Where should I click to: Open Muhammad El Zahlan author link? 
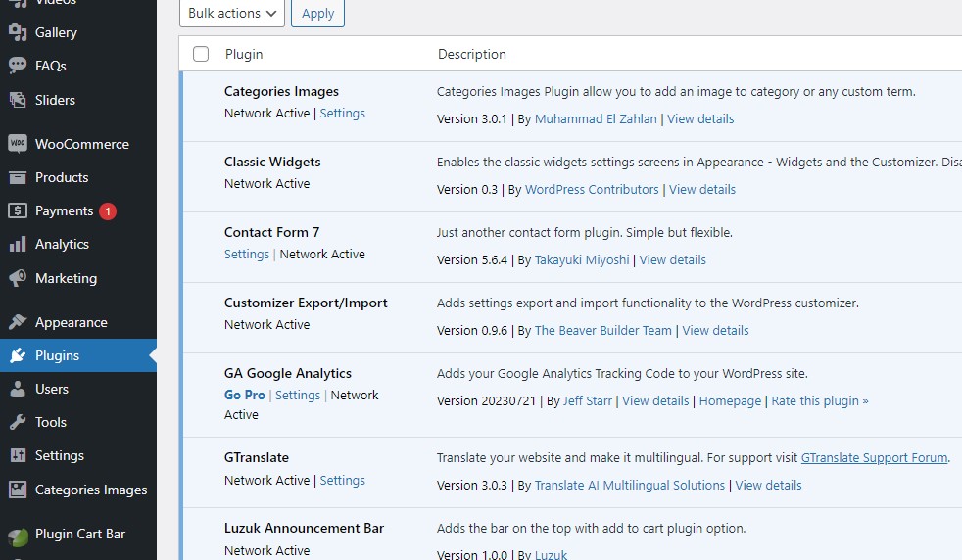(596, 119)
